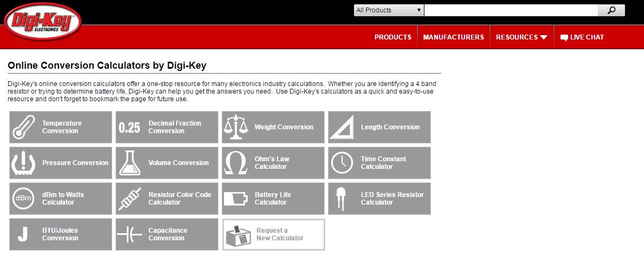The image size is (644, 256).
Task: Open Battery Life Calculator link
Action: click(x=272, y=198)
